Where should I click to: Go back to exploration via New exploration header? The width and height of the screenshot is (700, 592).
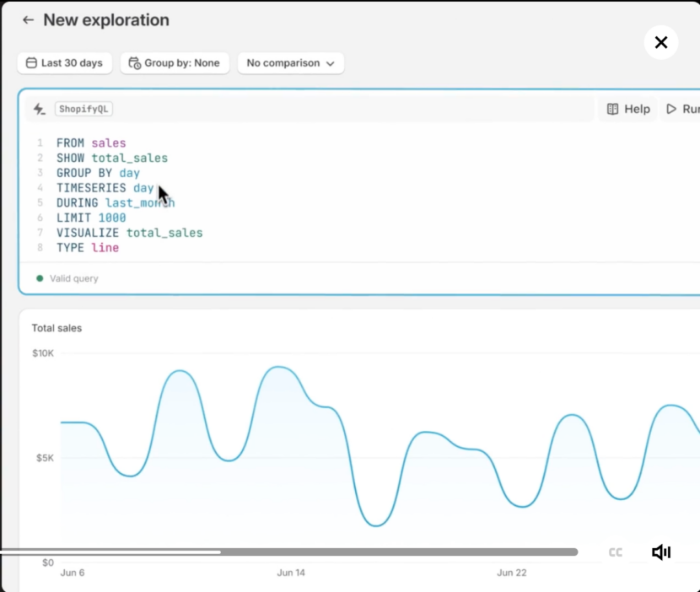pos(105,19)
